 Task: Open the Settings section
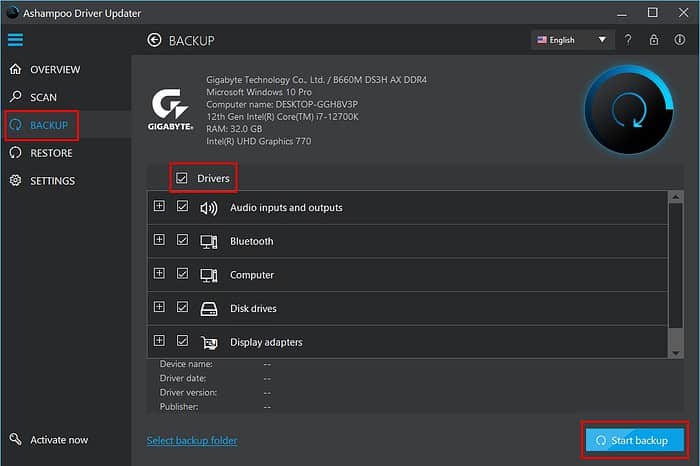(x=52, y=181)
